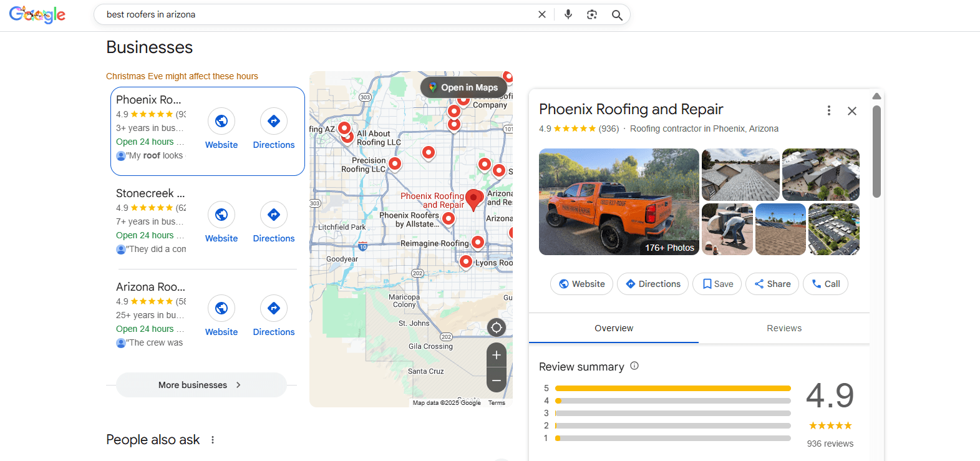Zoom out on the map

[x=497, y=380]
